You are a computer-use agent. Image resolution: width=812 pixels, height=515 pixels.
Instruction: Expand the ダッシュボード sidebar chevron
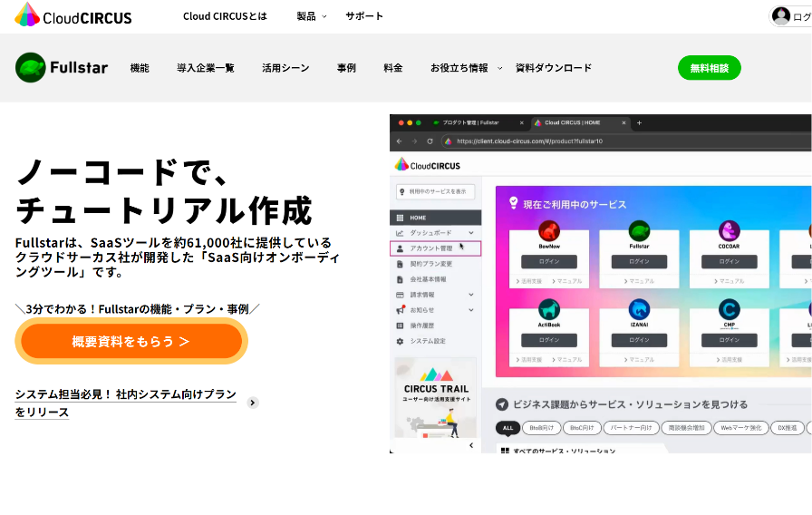coord(471,233)
